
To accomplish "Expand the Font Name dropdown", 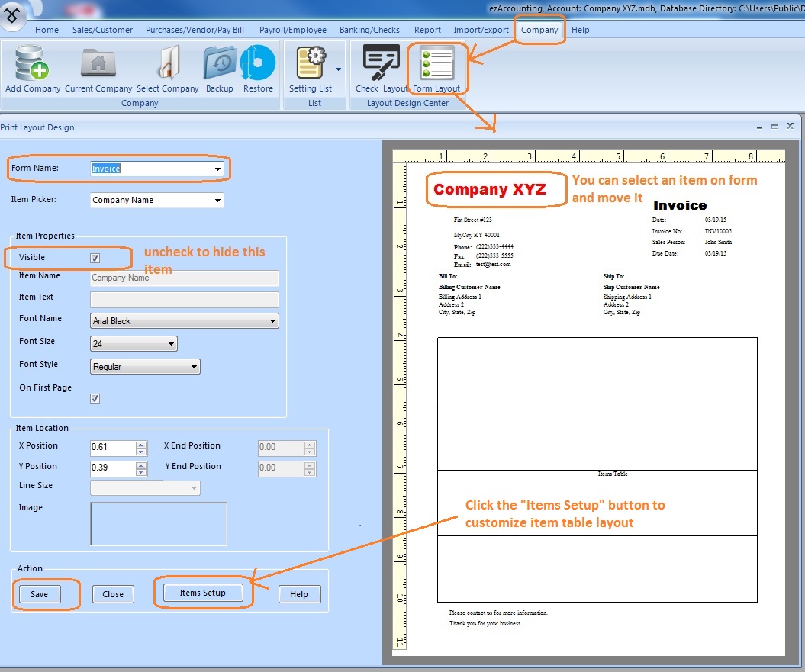I will click(272, 321).
